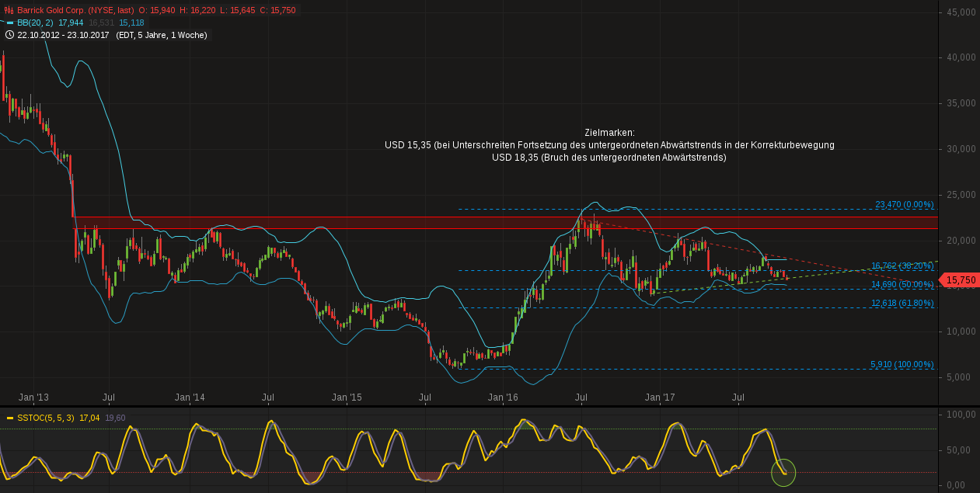Click the green circle marker on the stochastic
Viewport: 980px width, 493px height.
point(782,470)
